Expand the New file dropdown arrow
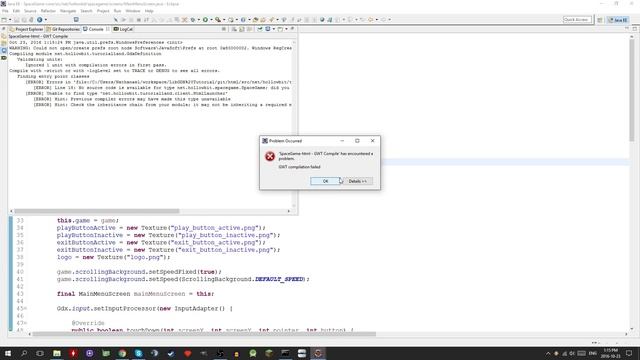 click(10, 20)
